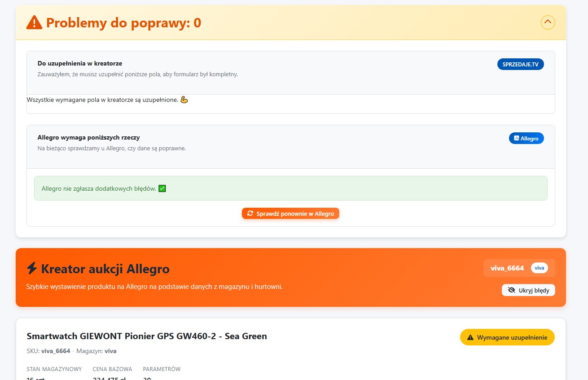
Task: Click the warning triangle beside "Problemy do poprawy"
Action: [31, 22]
